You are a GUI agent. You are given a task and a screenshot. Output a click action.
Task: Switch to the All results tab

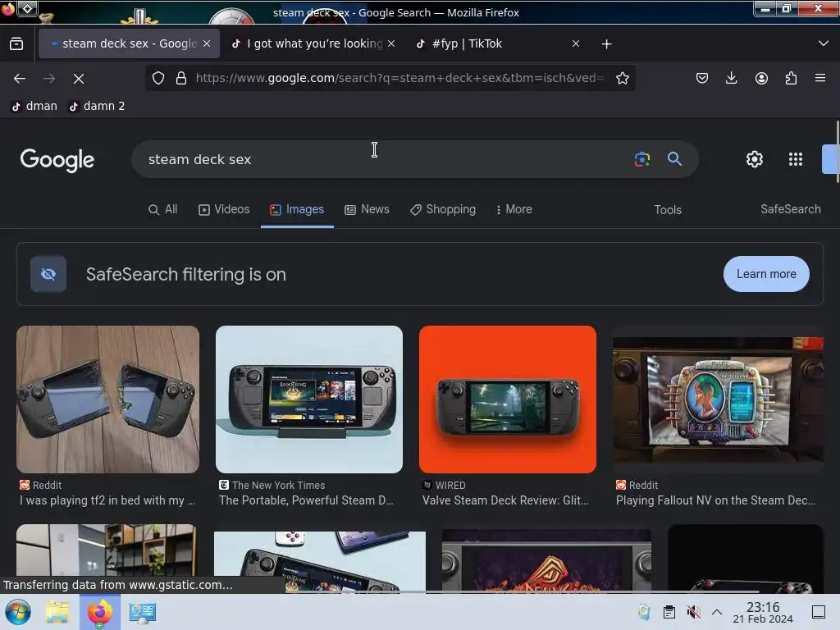coord(163,209)
